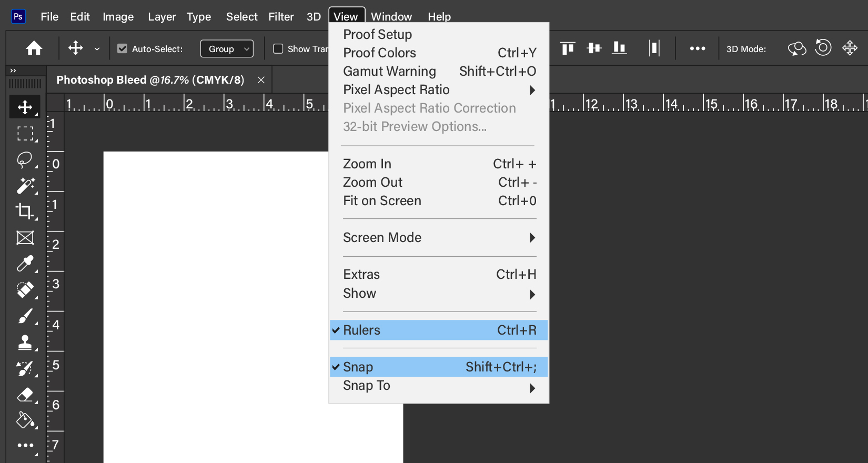This screenshot has width=868, height=463.
Task: Click the Move tool icon in options bar
Action: point(76,48)
